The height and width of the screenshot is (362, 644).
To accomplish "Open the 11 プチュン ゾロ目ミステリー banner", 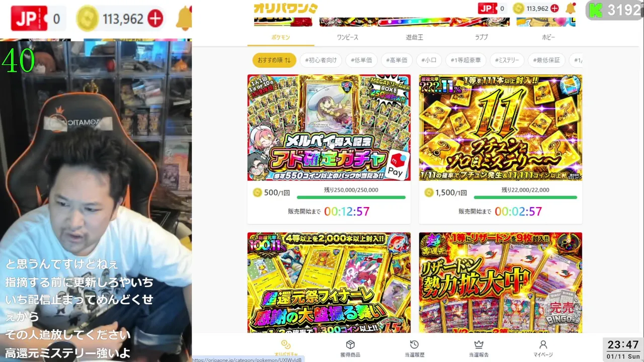I will (x=501, y=128).
